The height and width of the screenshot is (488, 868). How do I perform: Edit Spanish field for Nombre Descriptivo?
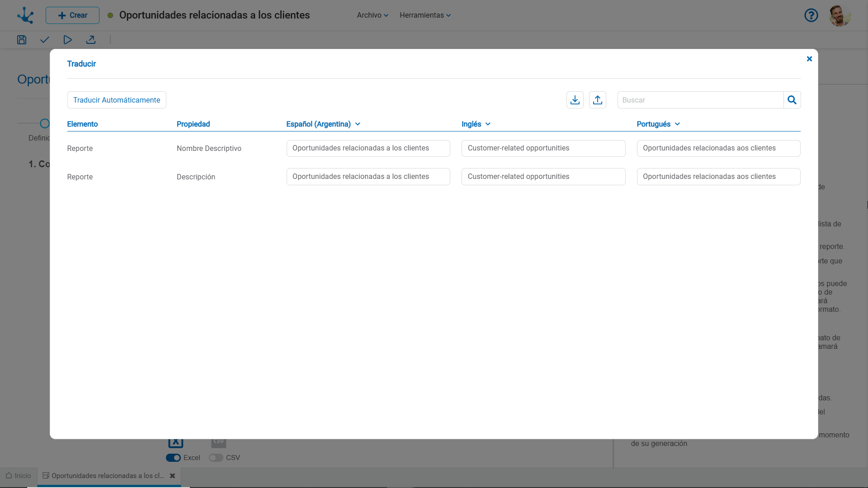[368, 148]
